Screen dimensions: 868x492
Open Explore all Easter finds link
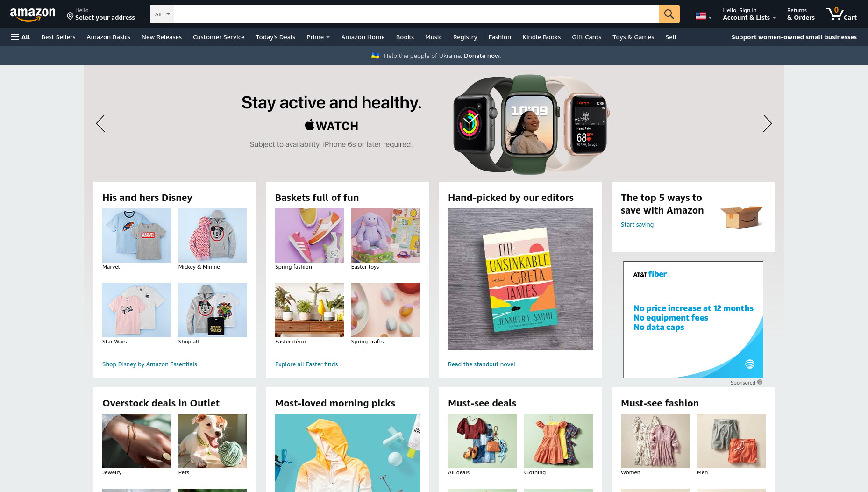click(x=306, y=364)
